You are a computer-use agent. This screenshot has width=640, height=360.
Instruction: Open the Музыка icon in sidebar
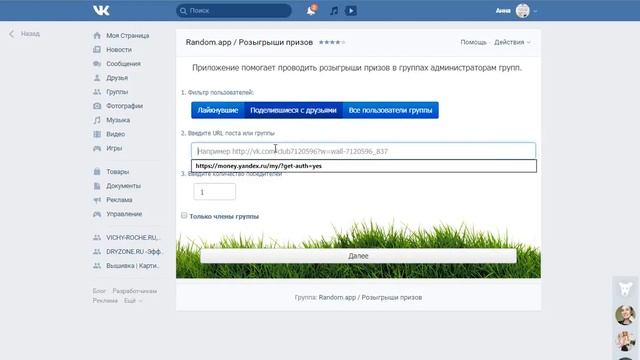coord(97,120)
